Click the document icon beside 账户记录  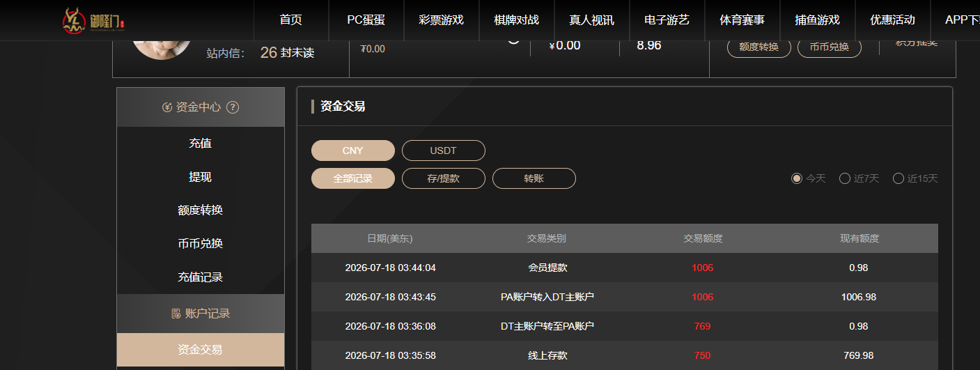tap(176, 314)
